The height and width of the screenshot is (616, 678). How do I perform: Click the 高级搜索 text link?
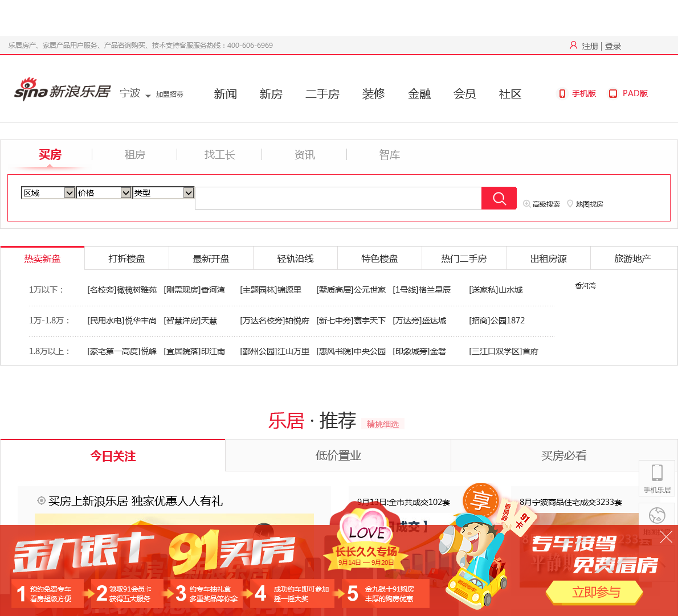pos(546,204)
